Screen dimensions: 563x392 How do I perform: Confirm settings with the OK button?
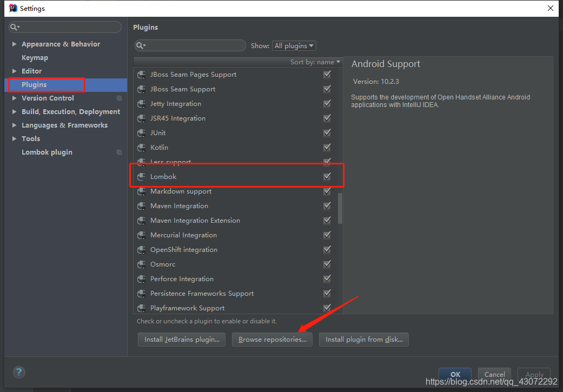pyautogui.click(x=455, y=374)
